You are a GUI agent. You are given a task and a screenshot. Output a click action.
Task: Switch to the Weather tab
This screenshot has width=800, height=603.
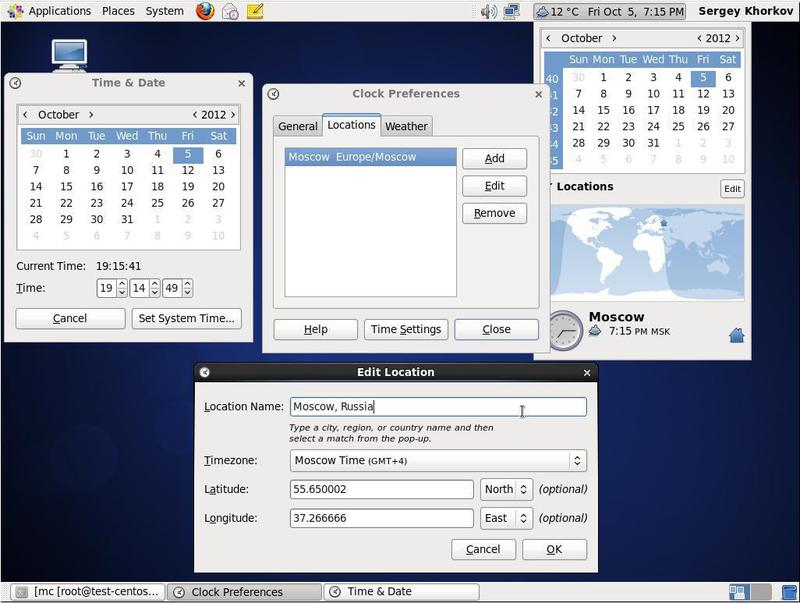[406, 126]
